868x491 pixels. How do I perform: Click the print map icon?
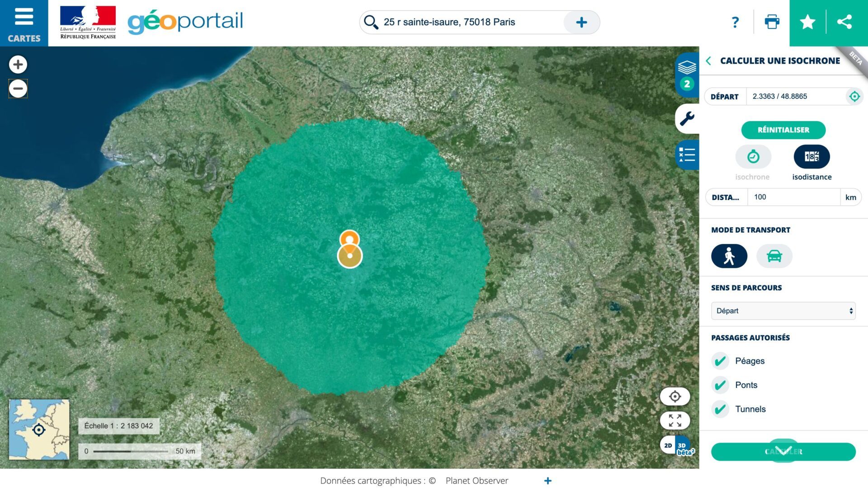(772, 22)
